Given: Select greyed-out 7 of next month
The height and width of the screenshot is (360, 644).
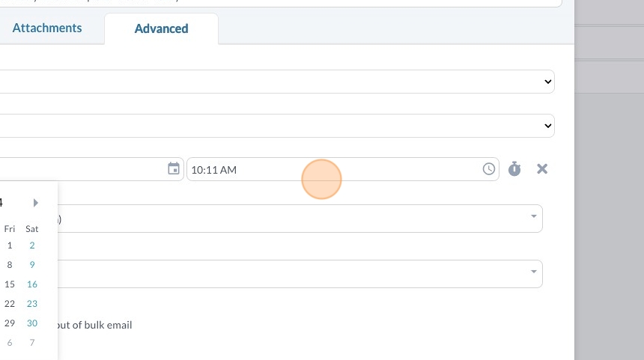Looking at the screenshot, I should 31,343.
